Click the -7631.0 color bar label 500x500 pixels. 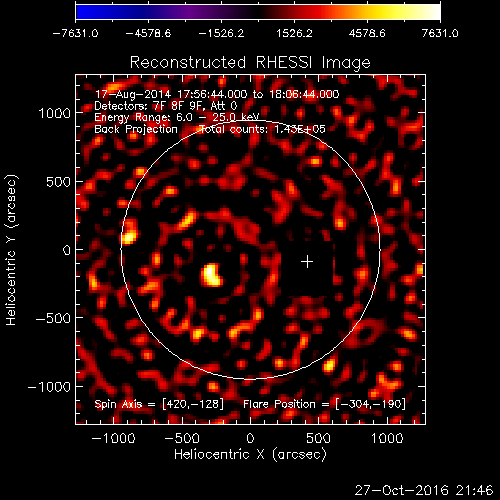click(x=75, y=33)
